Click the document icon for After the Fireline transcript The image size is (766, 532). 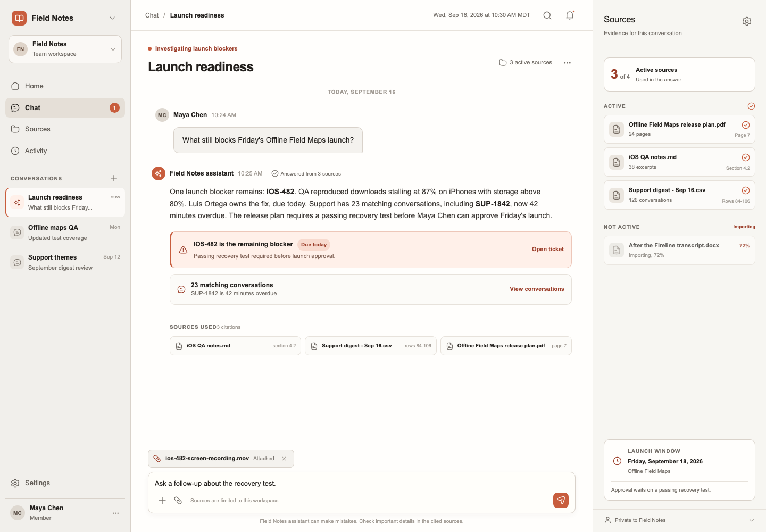tap(617, 250)
